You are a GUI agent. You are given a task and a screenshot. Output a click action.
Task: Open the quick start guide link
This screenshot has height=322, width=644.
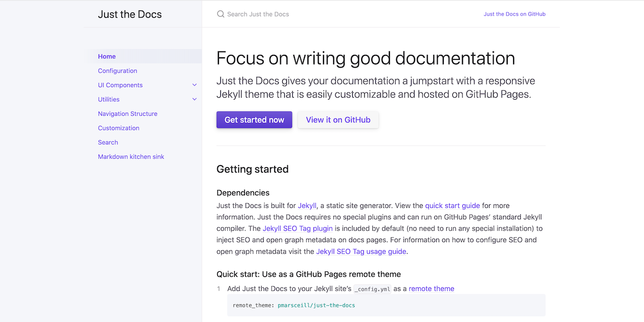[452, 205]
